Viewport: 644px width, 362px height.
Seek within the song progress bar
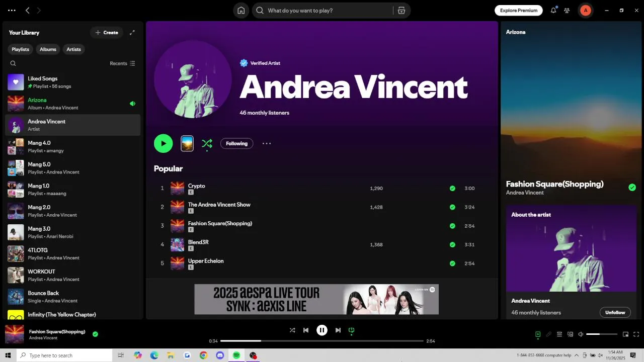point(322,341)
